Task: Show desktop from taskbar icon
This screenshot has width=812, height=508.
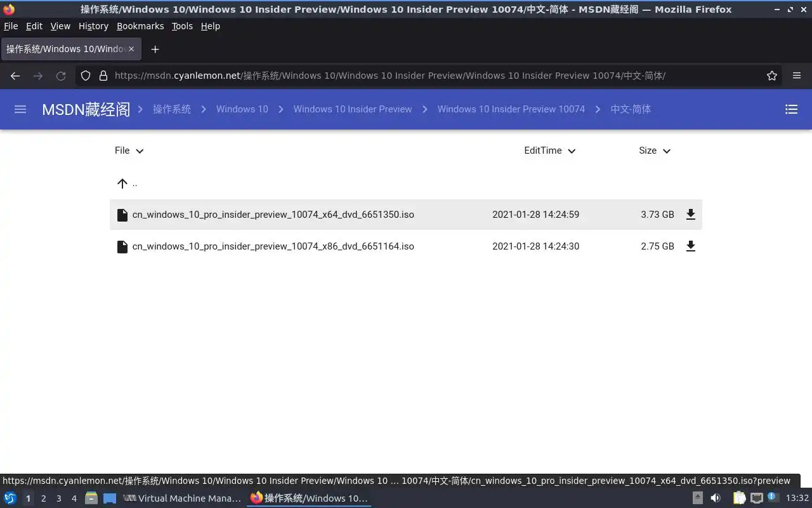Action: [x=110, y=498]
